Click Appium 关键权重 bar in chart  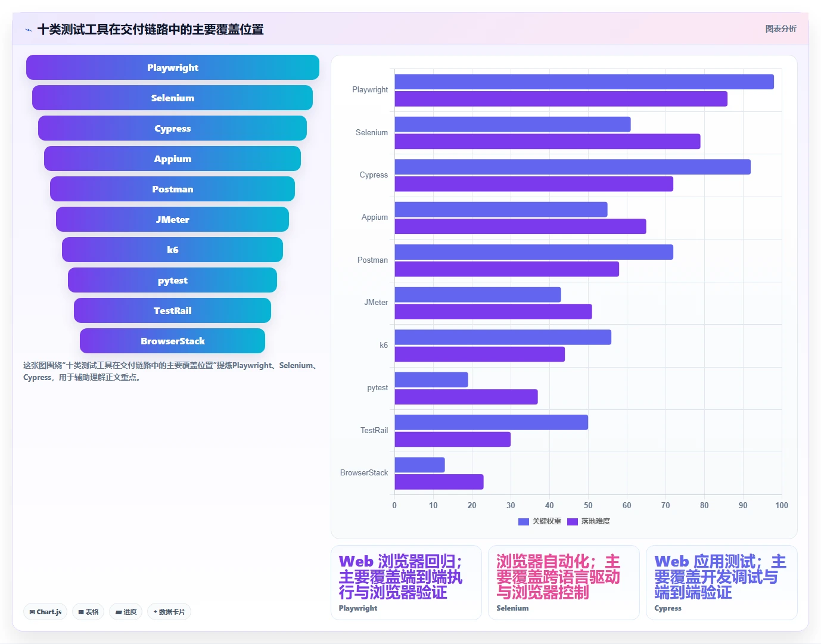(x=501, y=210)
